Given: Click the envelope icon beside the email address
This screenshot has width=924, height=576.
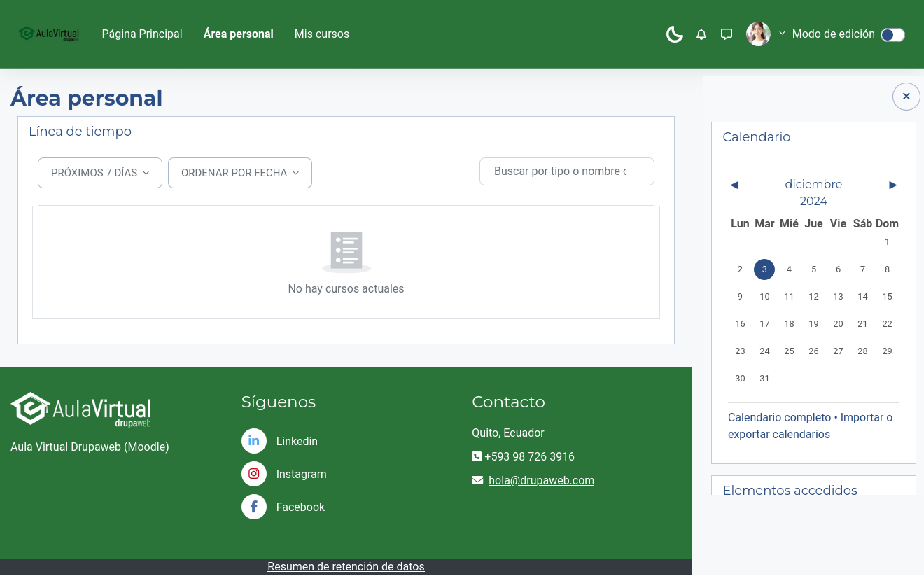Looking at the screenshot, I should tap(477, 480).
